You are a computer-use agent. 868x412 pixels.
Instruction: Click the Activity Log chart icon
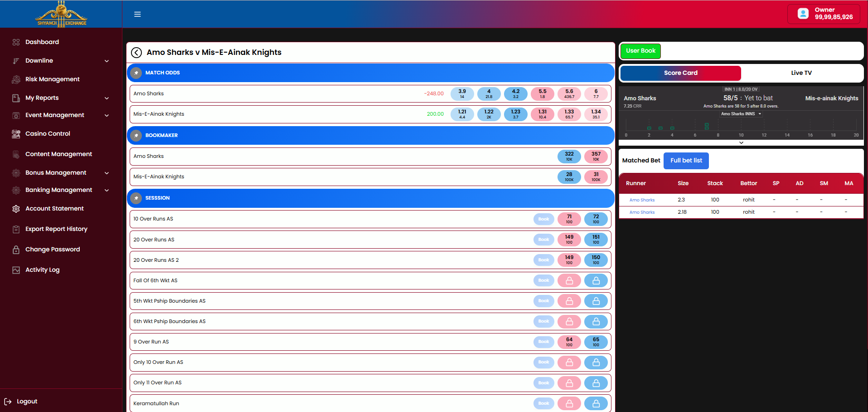tap(16, 270)
